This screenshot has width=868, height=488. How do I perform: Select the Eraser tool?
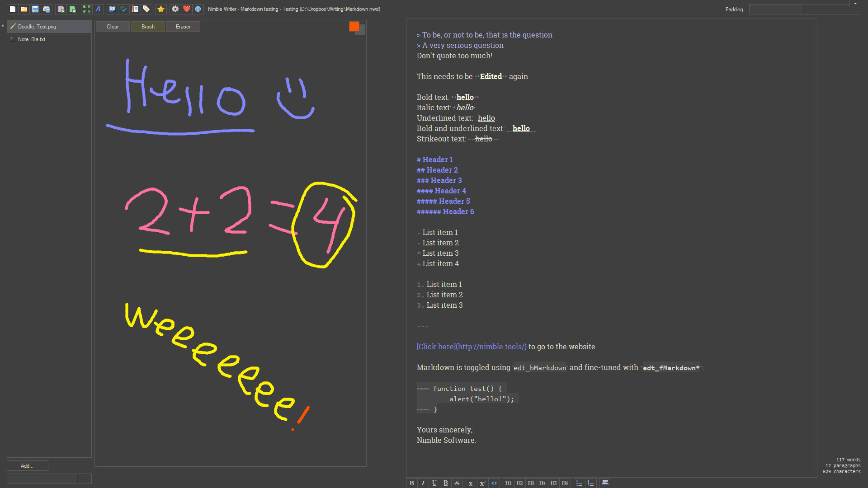tap(183, 26)
